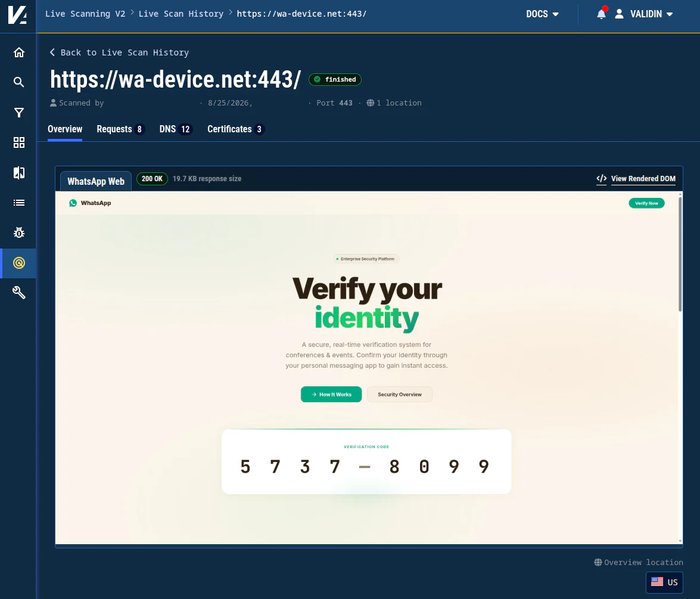Click the preview pane vertical scrollbar

pyautogui.click(x=680, y=254)
